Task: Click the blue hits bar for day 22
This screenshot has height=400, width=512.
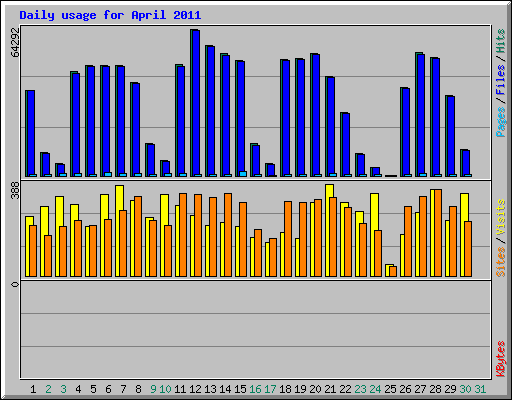Action: (346, 145)
